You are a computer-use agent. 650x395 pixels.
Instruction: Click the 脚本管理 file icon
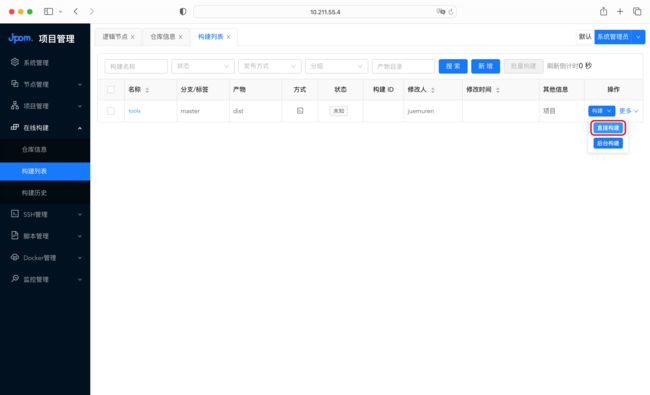(15, 235)
